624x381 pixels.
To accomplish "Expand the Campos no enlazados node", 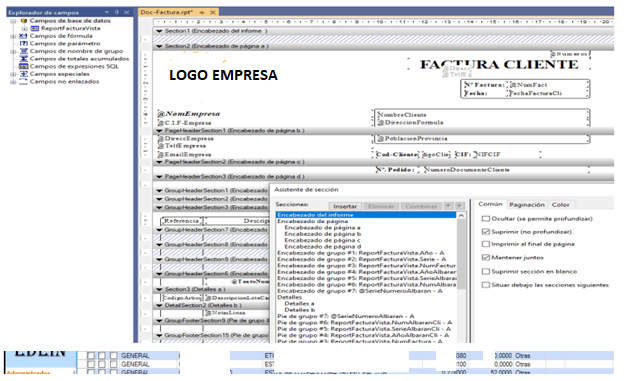I will 13,82.
